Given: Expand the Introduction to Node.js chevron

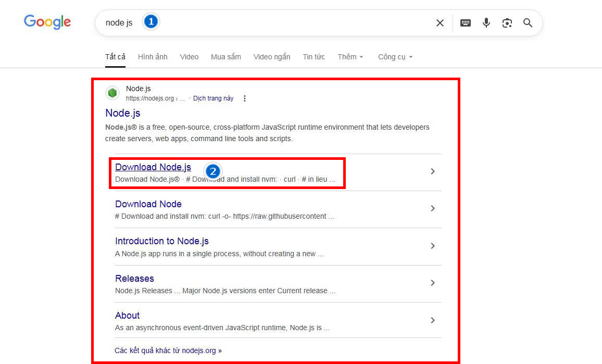Looking at the screenshot, I should tap(433, 246).
